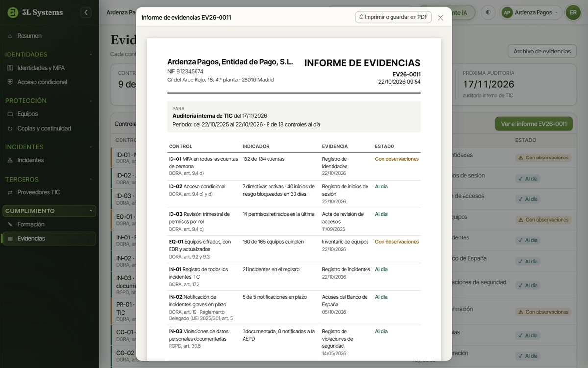
Task: Click the Al día badge in ID-02 background row
Action: tap(528, 179)
